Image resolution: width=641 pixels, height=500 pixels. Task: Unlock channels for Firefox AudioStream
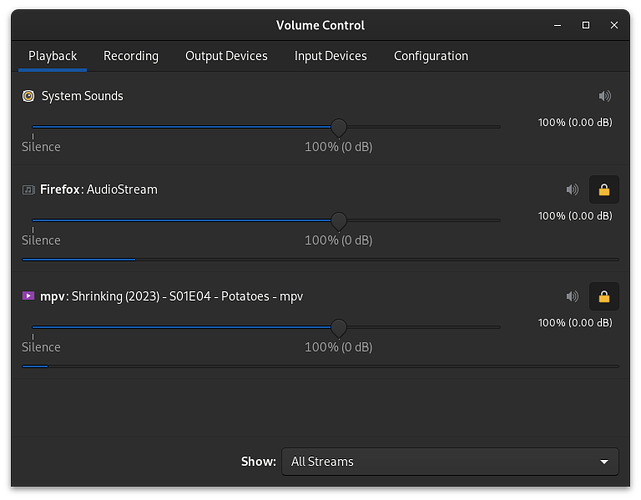click(x=604, y=190)
